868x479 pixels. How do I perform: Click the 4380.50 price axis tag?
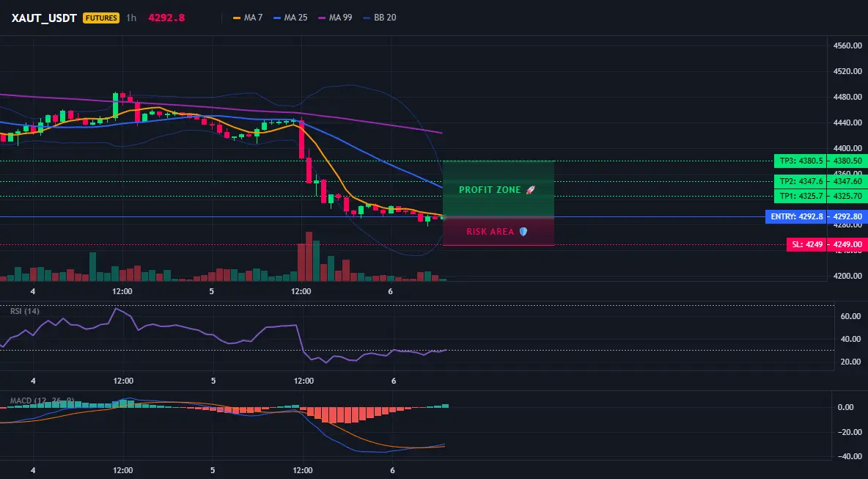coord(847,161)
